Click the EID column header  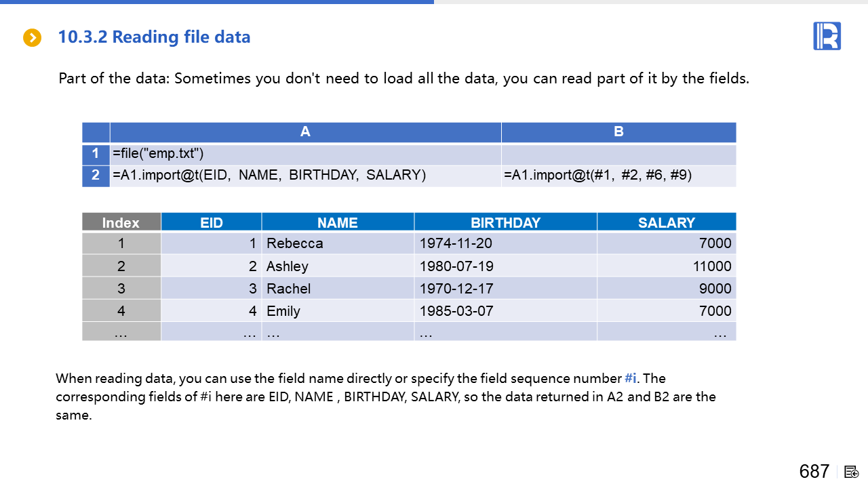click(x=212, y=222)
